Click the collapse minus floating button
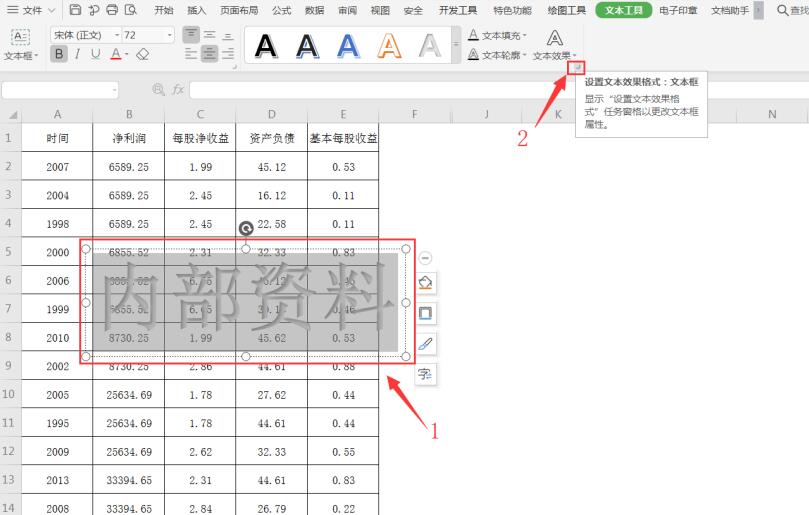The width and height of the screenshot is (809, 515). coord(425,258)
